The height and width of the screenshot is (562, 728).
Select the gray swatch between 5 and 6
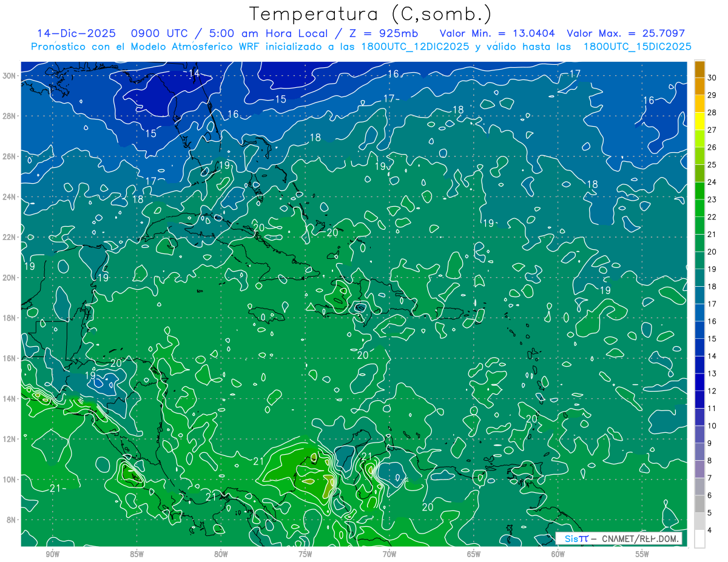pyautogui.click(x=700, y=504)
